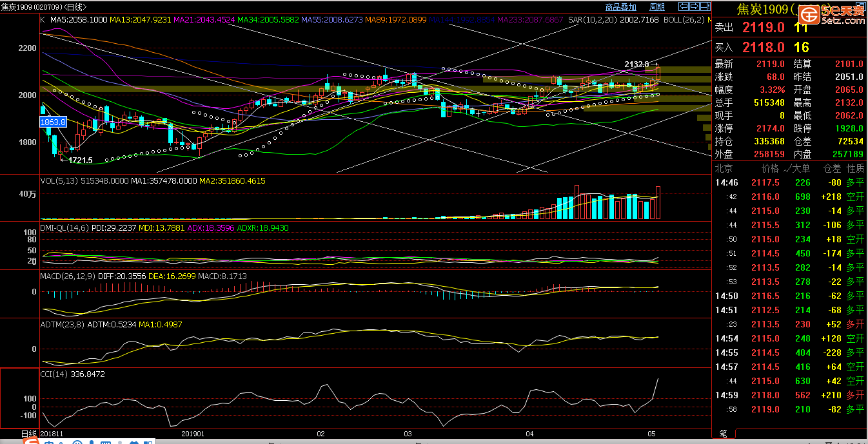The image size is (868, 444).
Task: Select the 14:59 tick row at 2118.0
Action: coord(789,395)
